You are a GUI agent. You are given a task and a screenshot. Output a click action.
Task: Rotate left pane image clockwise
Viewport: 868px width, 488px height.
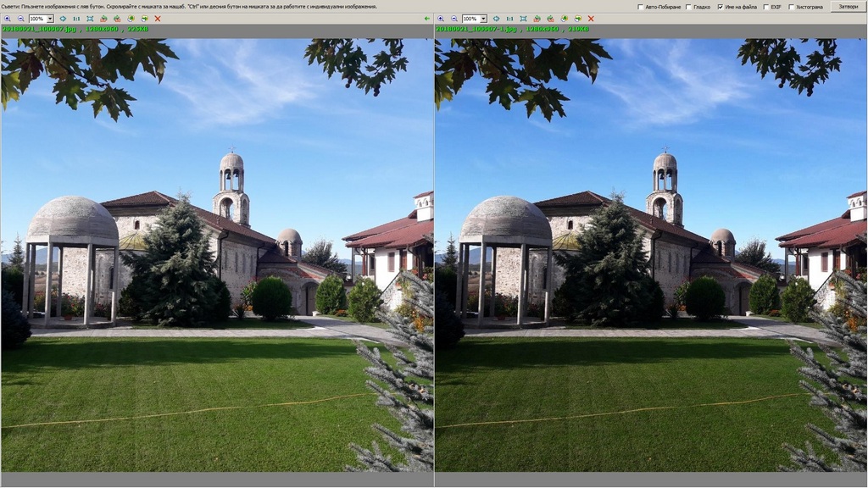[117, 19]
